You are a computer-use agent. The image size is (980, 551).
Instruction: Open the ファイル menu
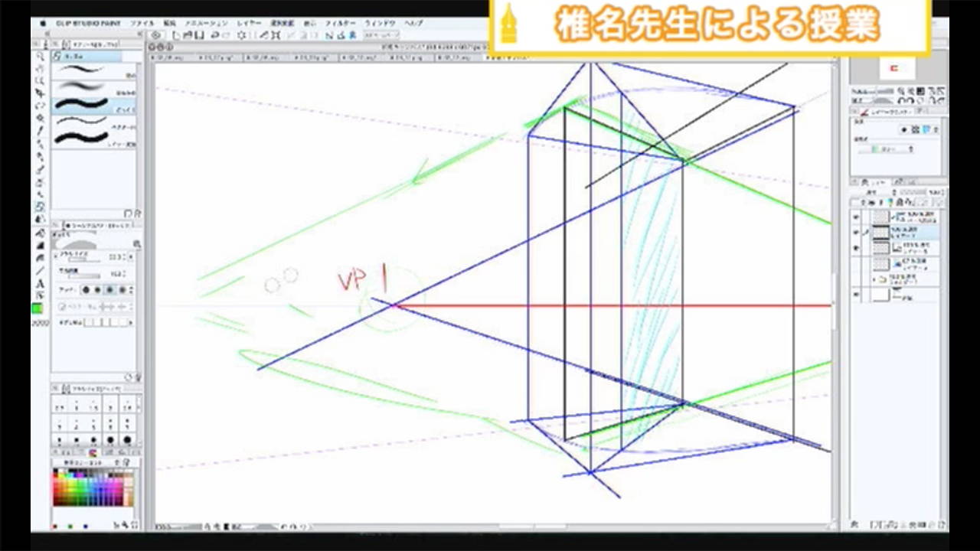point(142,23)
